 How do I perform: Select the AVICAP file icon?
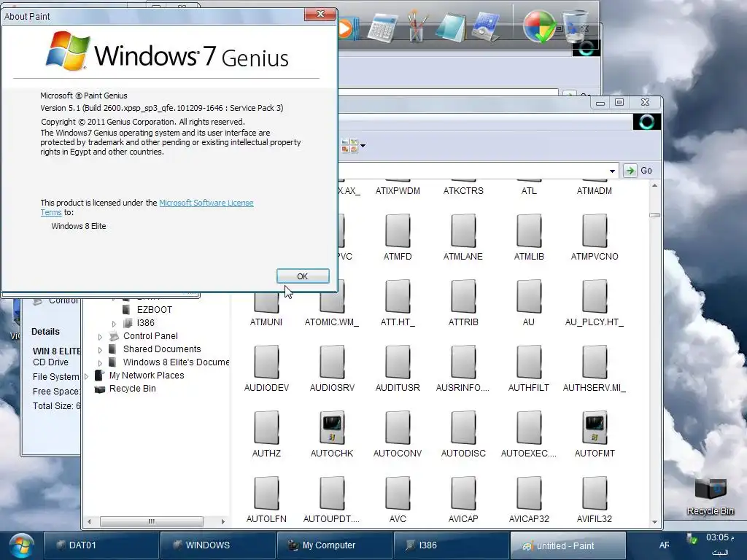click(x=463, y=494)
